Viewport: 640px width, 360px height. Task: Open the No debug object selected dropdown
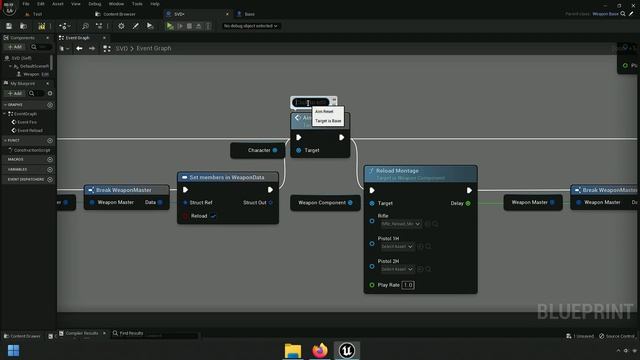coord(251,26)
